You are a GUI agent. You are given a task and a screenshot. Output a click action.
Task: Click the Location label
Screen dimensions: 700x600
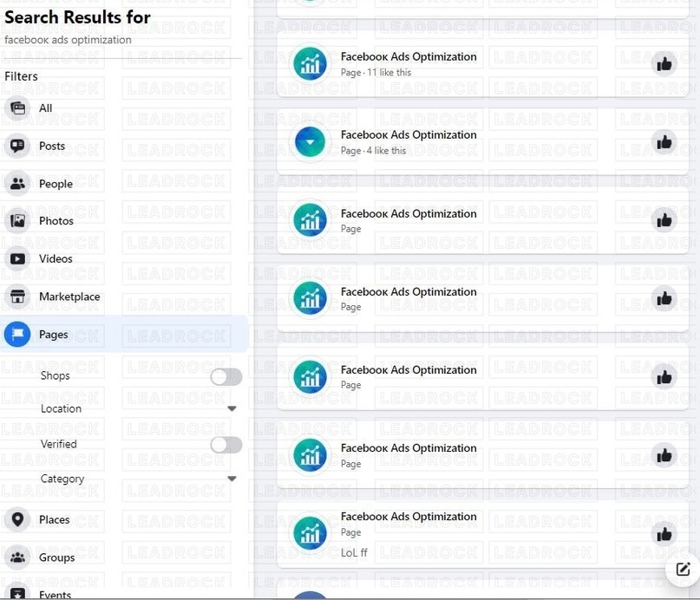click(x=62, y=408)
